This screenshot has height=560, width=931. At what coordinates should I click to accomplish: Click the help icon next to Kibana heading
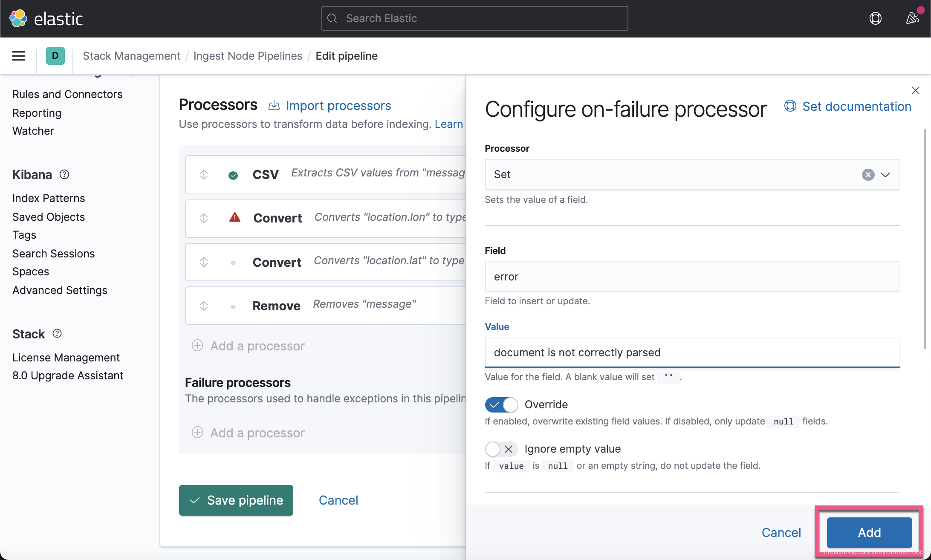click(64, 174)
